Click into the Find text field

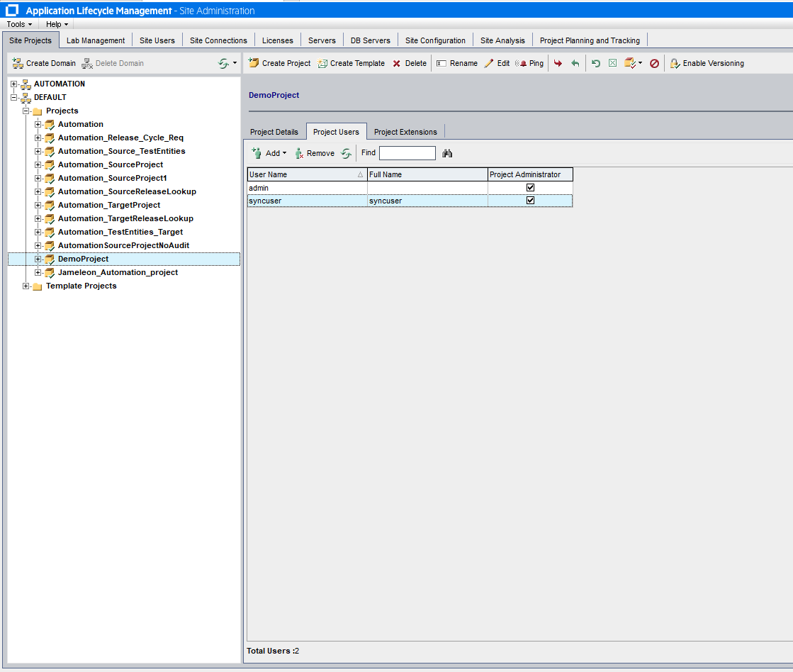[407, 153]
